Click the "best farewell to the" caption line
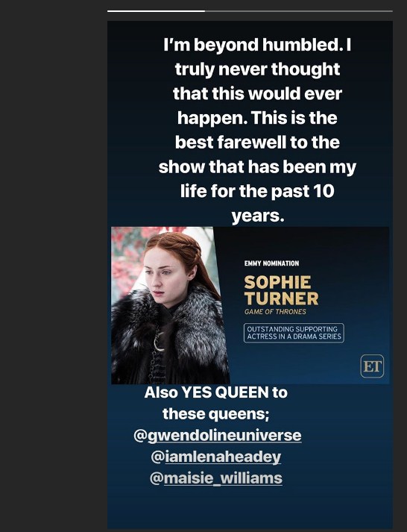 click(x=257, y=143)
